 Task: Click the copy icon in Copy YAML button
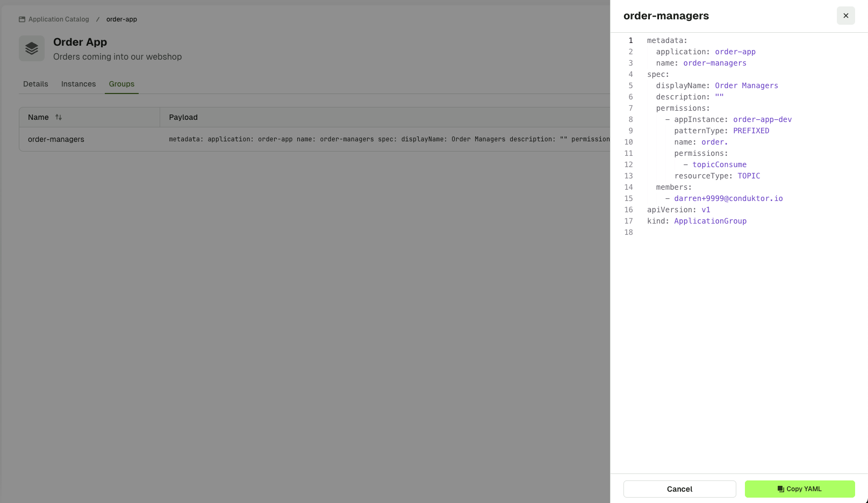(781, 489)
